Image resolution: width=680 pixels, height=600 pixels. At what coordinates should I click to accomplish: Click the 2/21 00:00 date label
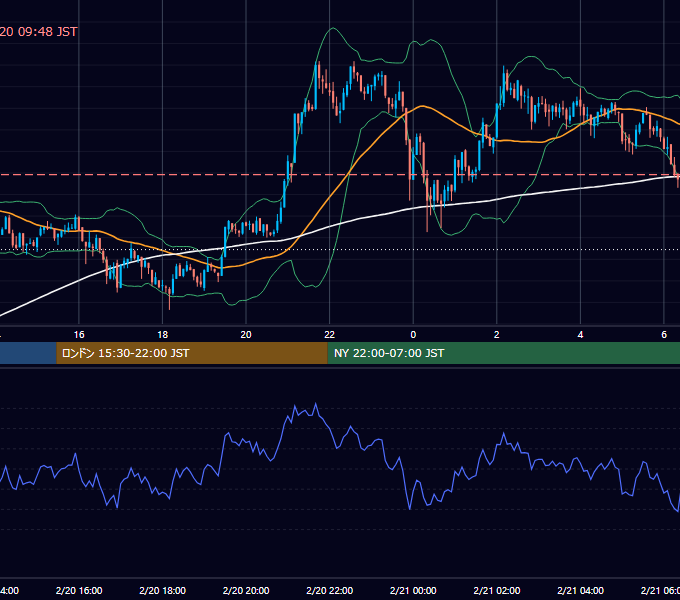tap(413, 590)
